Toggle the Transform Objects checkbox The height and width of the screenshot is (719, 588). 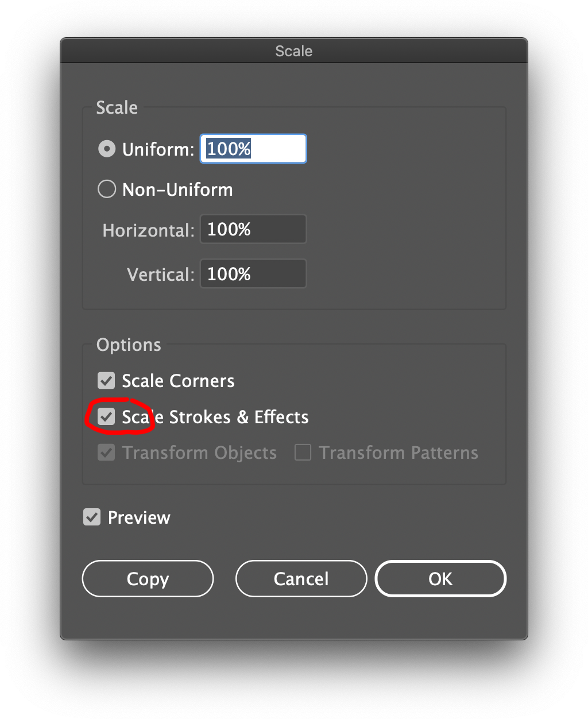[106, 452]
